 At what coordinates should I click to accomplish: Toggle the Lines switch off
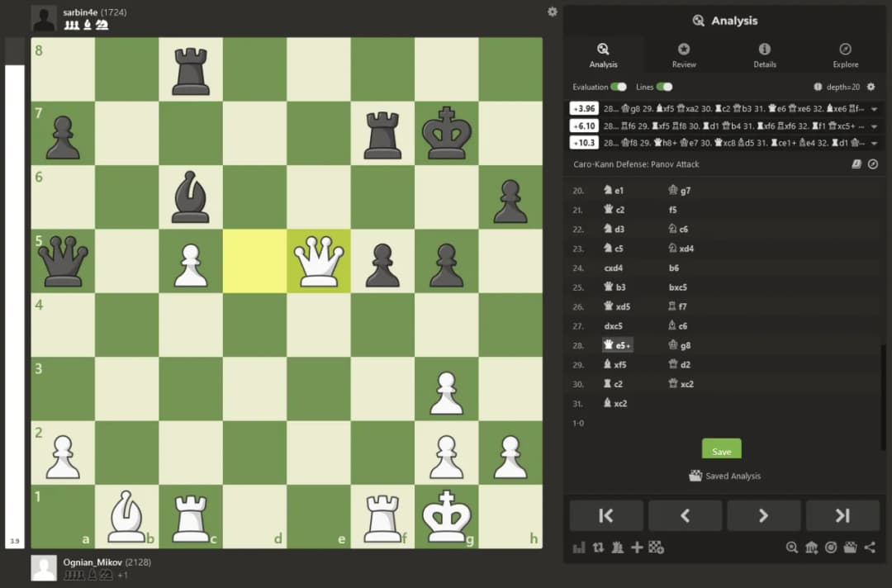[x=664, y=87]
